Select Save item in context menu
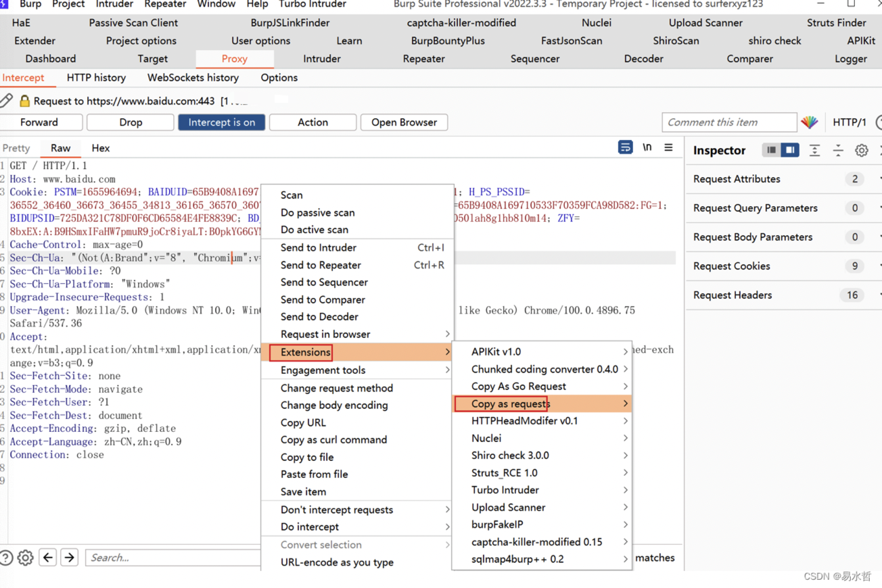Image resolution: width=882 pixels, height=588 pixels. (357, 491)
